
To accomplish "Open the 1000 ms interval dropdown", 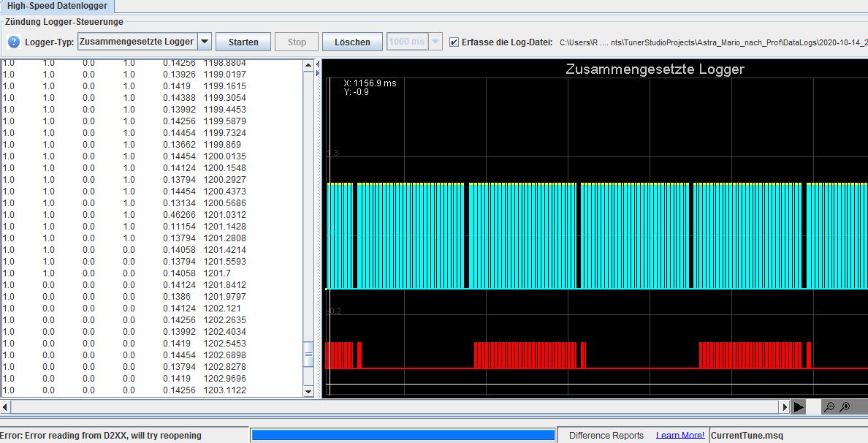I will 435,42.
